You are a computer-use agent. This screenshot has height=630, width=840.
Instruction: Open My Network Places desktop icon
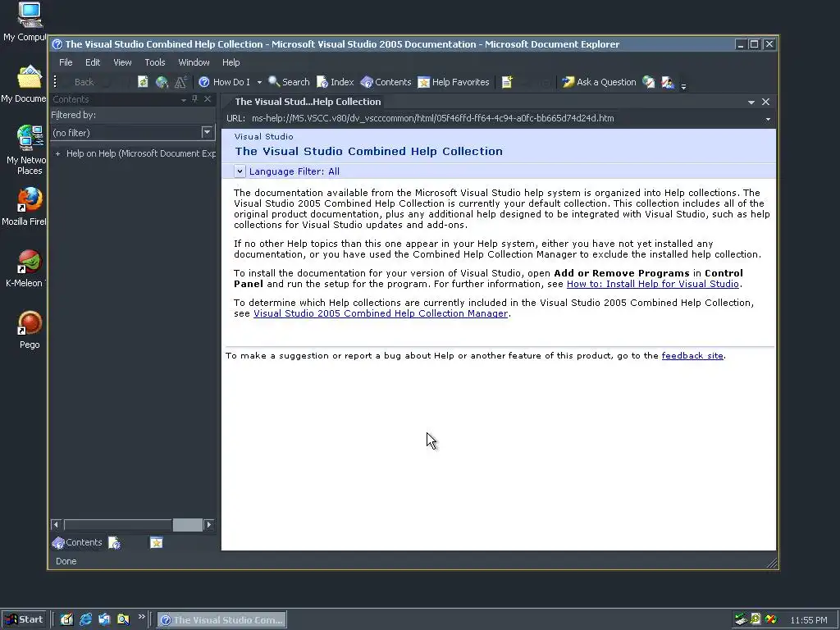coord(25,150)
